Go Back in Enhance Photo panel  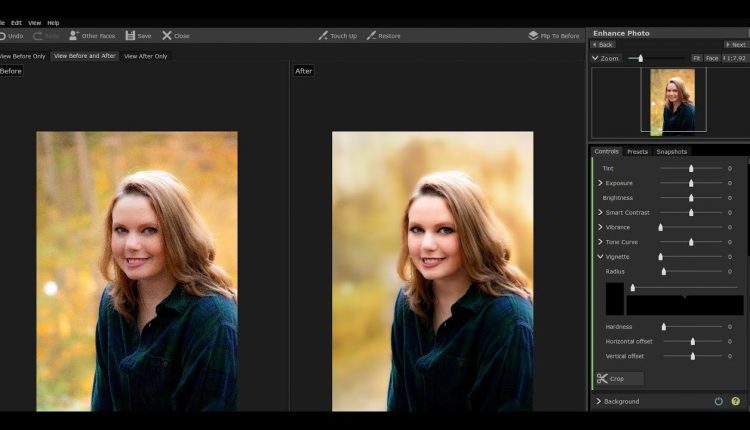click(x=603, y=44)
